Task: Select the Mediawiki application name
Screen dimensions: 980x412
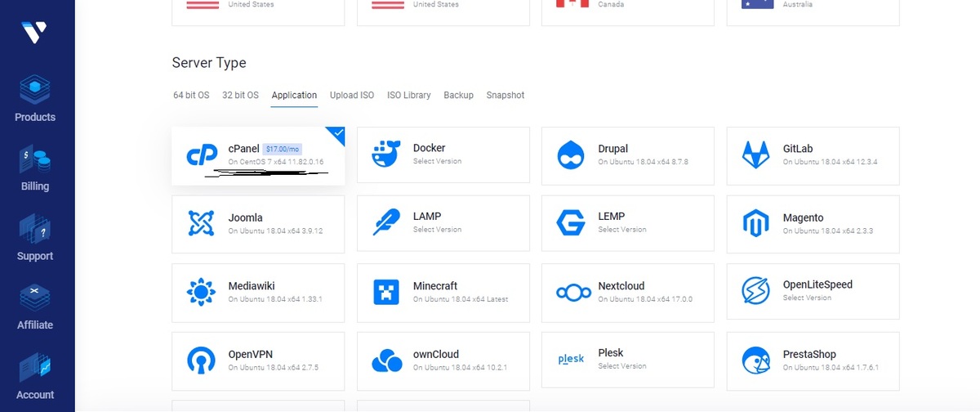Action: [x=252, y=286]
